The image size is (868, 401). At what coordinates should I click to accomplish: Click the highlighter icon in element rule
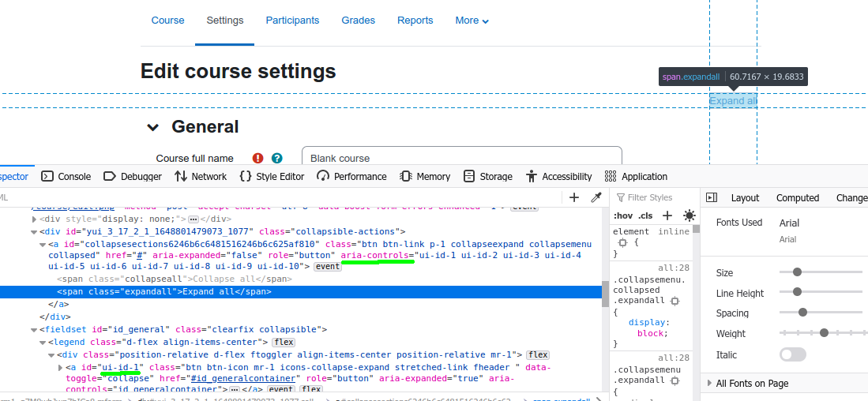pos(623,243)
